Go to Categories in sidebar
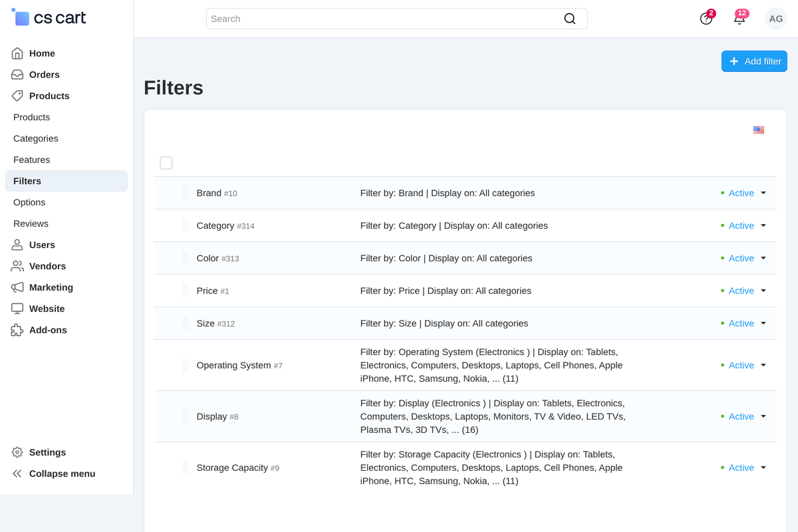Screen dimensions: 798x532 coord(66,138)
